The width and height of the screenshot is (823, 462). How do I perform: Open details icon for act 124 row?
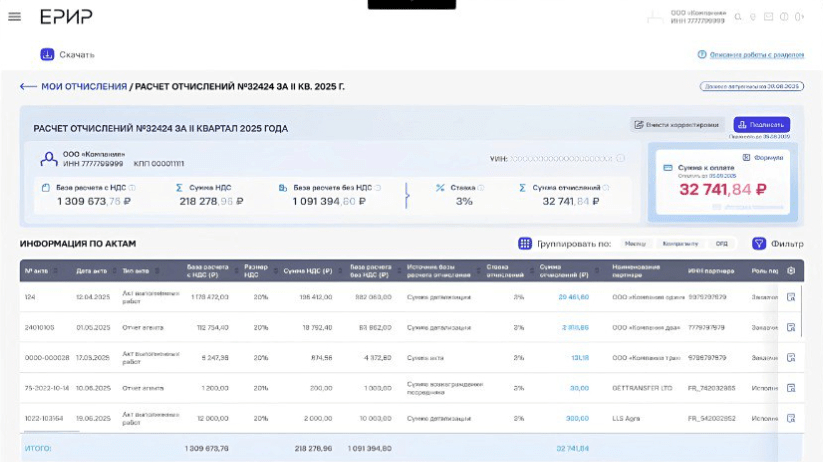coord(791,297)
